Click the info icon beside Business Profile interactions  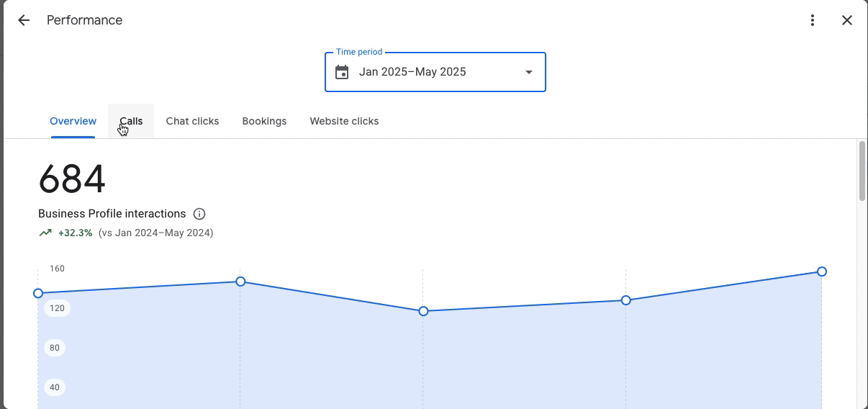coord(199,214)
